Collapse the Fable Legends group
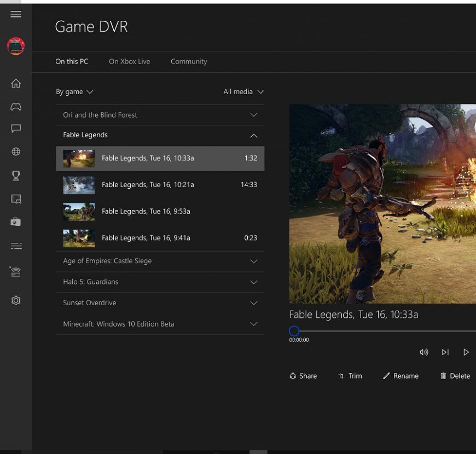 [x=253, y=135]
